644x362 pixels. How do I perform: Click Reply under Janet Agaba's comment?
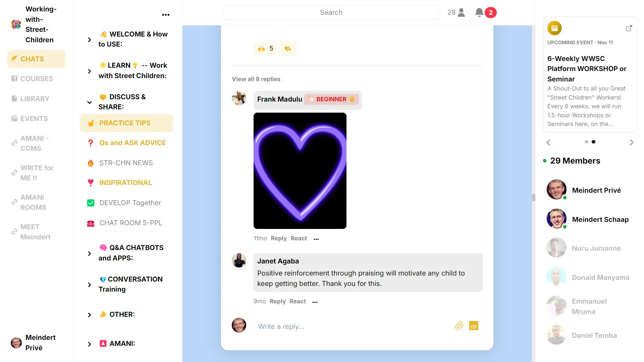pyautogui.click(x=277, y=301)
